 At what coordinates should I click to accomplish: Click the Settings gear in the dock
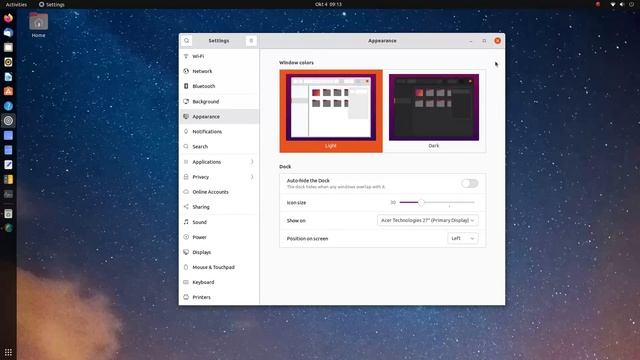pos(8,120)
